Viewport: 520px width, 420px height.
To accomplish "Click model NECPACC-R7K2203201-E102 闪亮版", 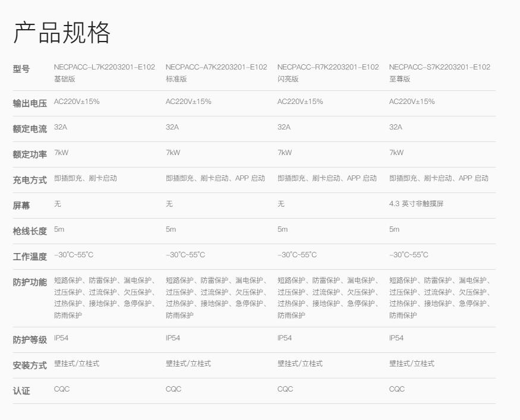I will pos(328,72).
